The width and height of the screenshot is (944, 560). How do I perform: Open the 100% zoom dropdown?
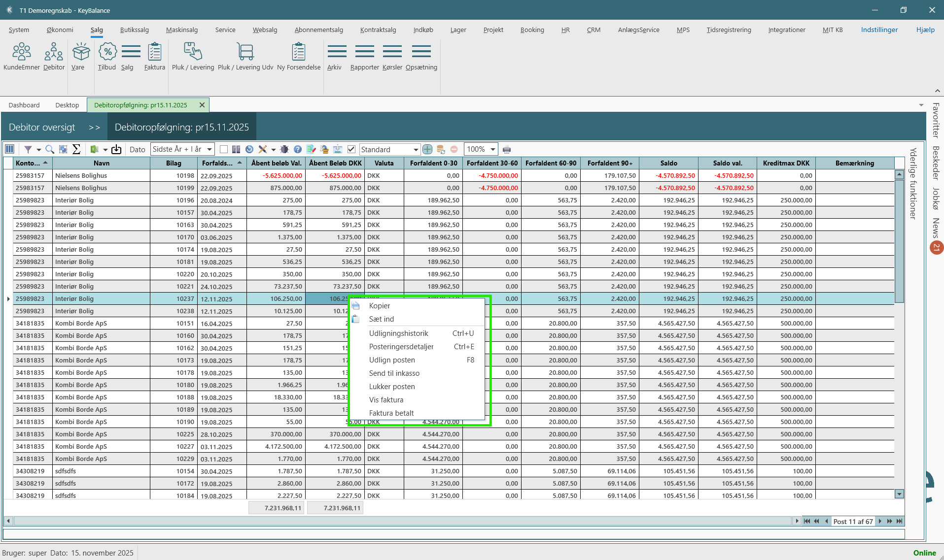(x=493, y=149)
